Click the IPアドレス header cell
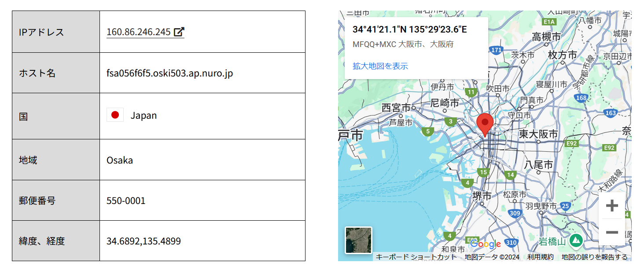644x266 pixels. 56,32
